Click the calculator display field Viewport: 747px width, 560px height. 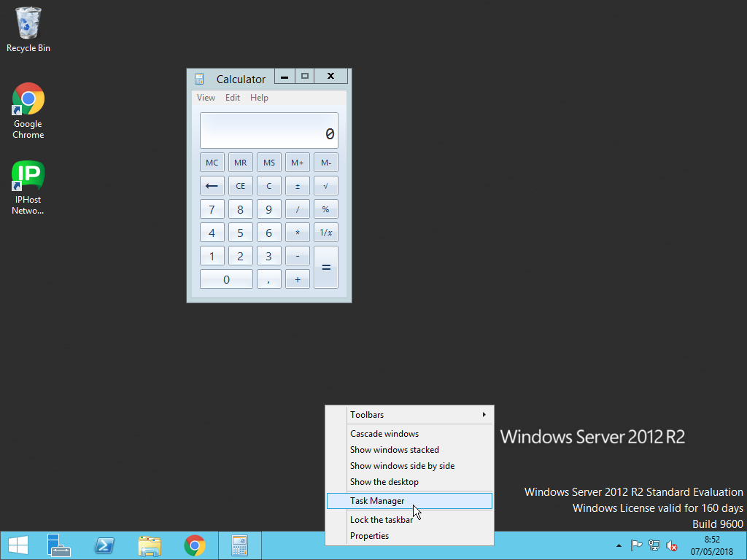tap(269, 131)
